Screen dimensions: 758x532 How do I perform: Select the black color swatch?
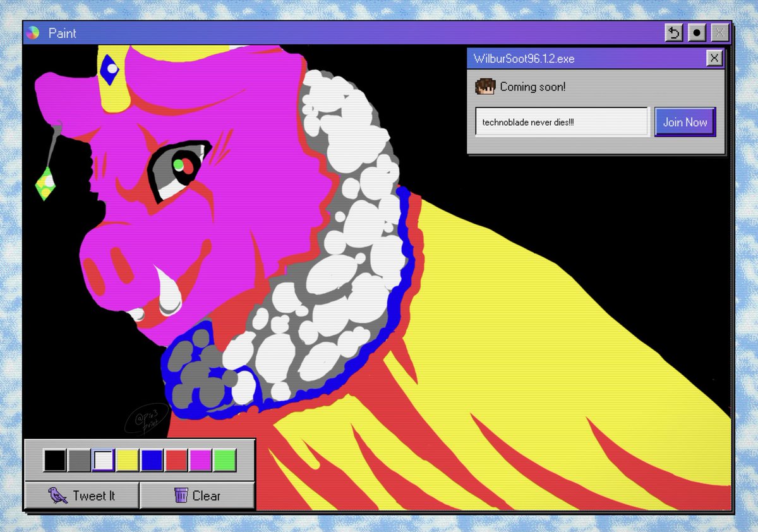tap(55, 460)
